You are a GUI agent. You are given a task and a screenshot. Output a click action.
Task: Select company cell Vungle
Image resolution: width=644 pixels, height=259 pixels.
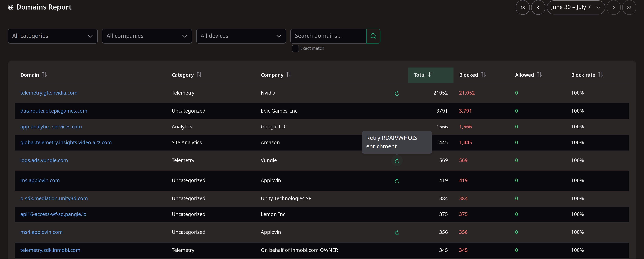point(268,160)
